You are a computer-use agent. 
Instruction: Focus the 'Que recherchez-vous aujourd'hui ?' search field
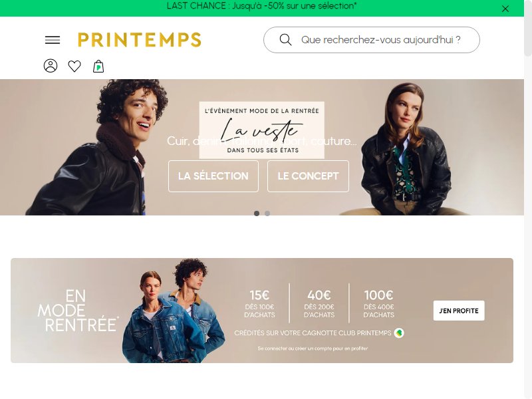[372, 40]
